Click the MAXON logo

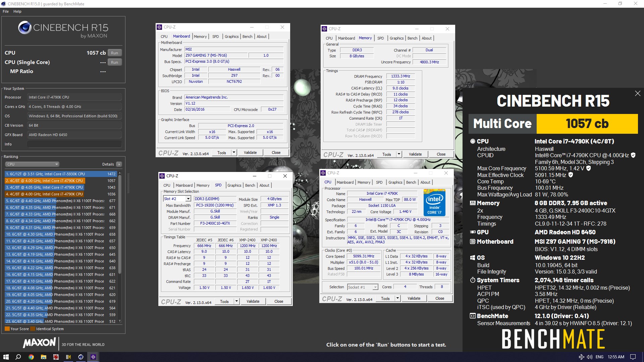39,343
